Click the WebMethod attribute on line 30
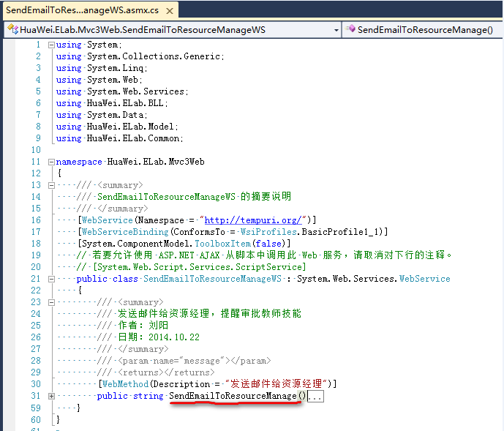This screenshot has height=431, width=504. pyautogui.click(x=125, y=384)
